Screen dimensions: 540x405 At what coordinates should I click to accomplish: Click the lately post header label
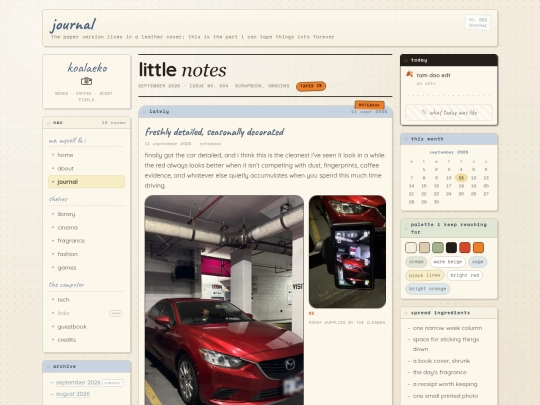159,112
